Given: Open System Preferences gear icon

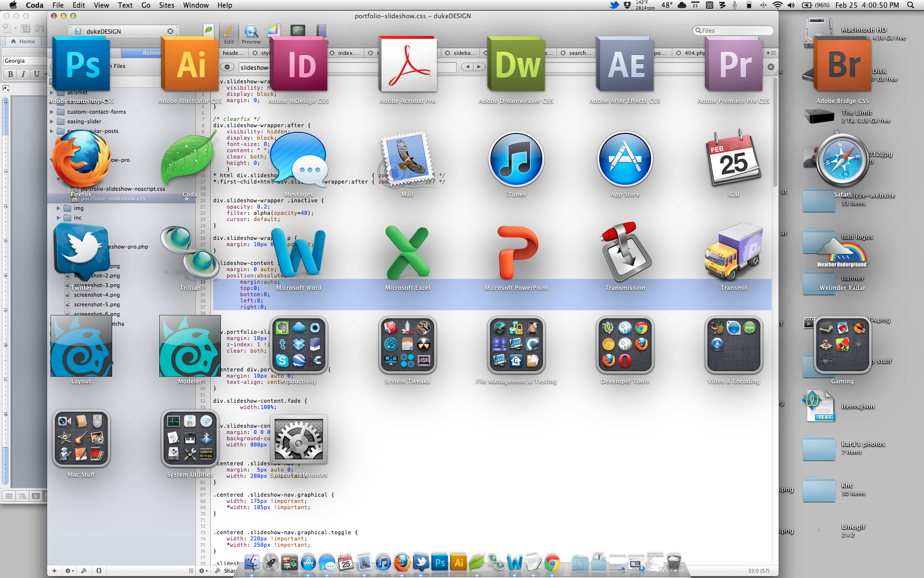Looking at the screenshot, I should (x=298, y=438).
